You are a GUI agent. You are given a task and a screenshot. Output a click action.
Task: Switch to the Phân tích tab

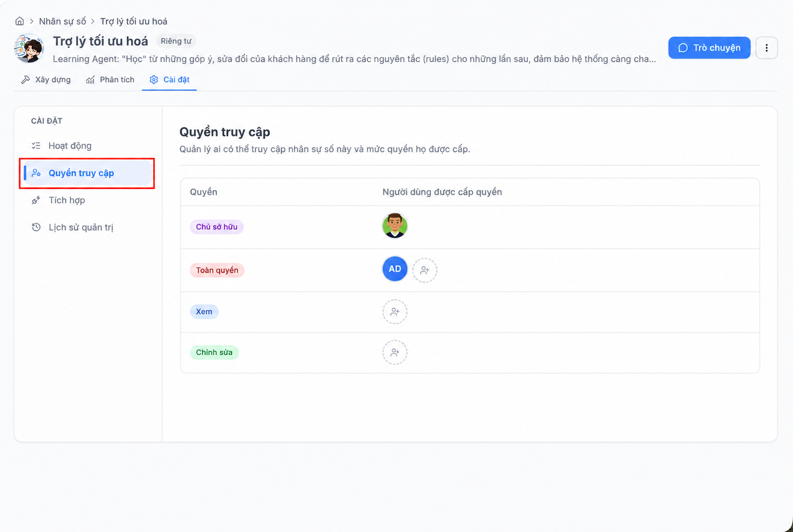coord(110,79)
